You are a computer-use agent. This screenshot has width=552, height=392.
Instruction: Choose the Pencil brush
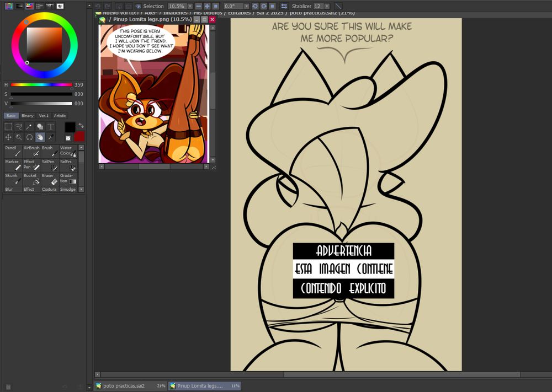click(13, 151)
